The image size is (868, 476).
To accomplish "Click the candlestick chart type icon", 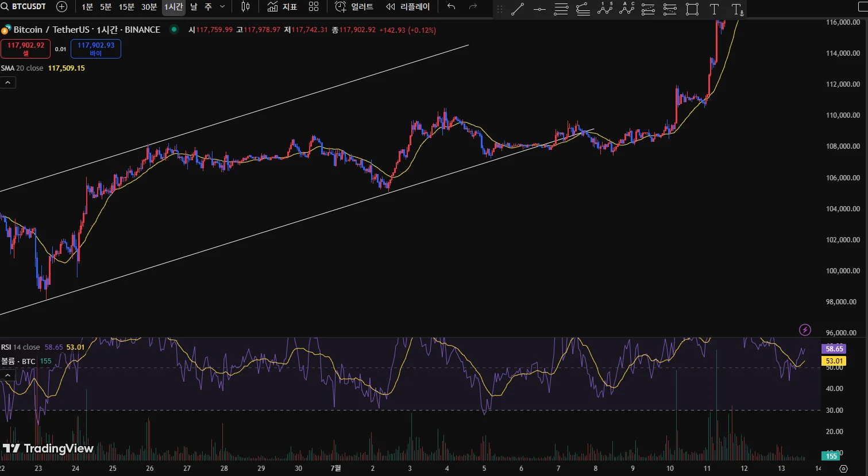I will coord(245,7).
